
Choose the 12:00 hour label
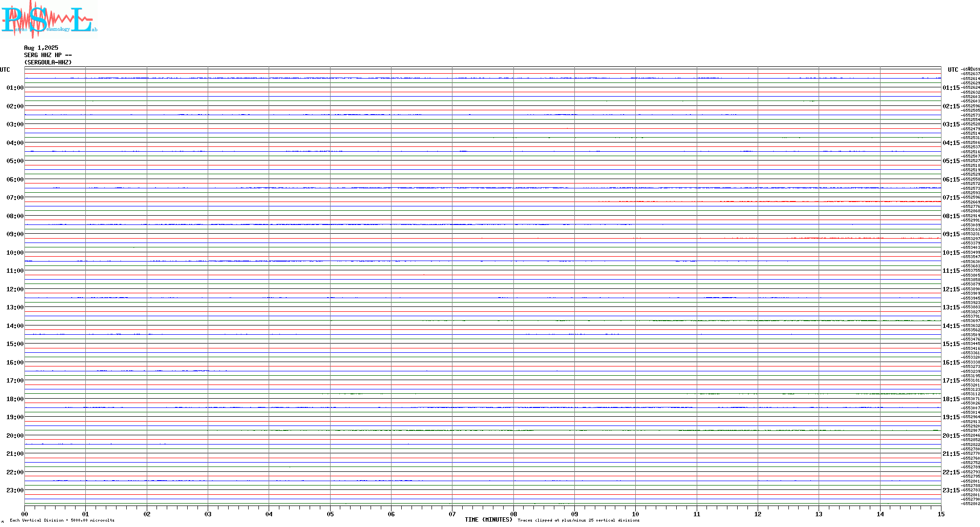(x=15, y=289)
